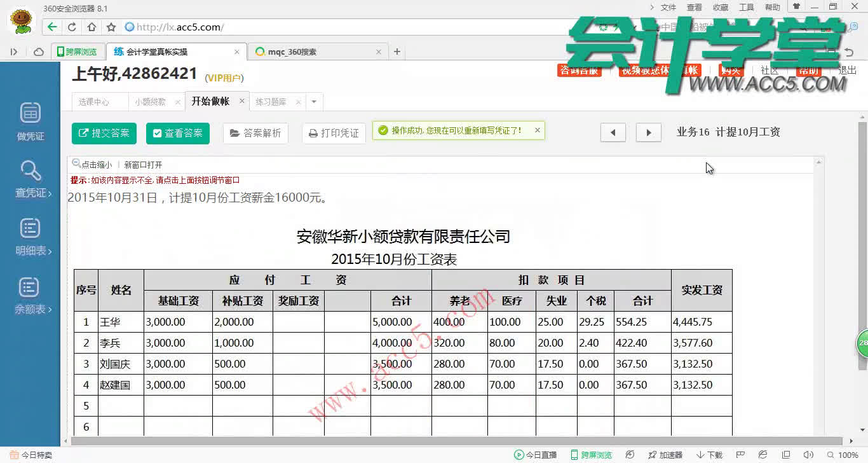868x463 pixels.
Task: Open 今日特卖 in the status bar
Action: (32, 455)
